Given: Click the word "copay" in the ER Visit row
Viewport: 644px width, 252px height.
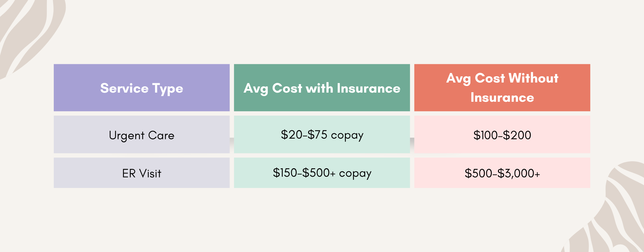Looking at the screenshot, I should coord(355,174).
